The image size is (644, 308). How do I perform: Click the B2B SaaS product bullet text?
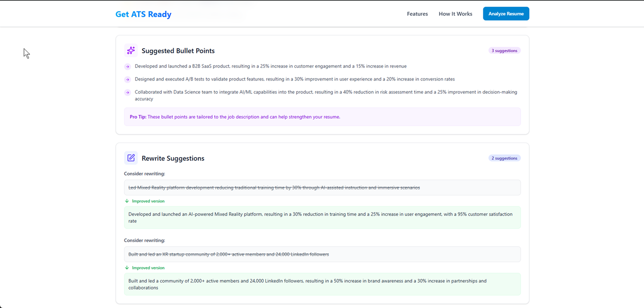click(270, 66)
